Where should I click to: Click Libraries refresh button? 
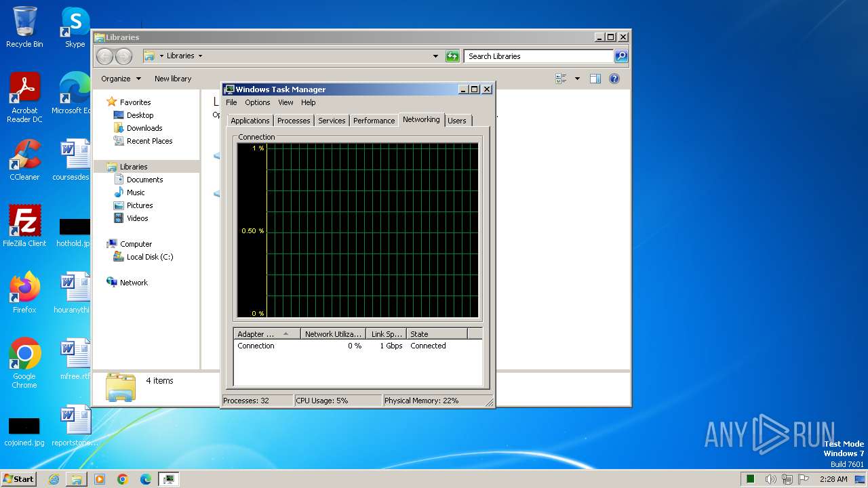[452, 56]
